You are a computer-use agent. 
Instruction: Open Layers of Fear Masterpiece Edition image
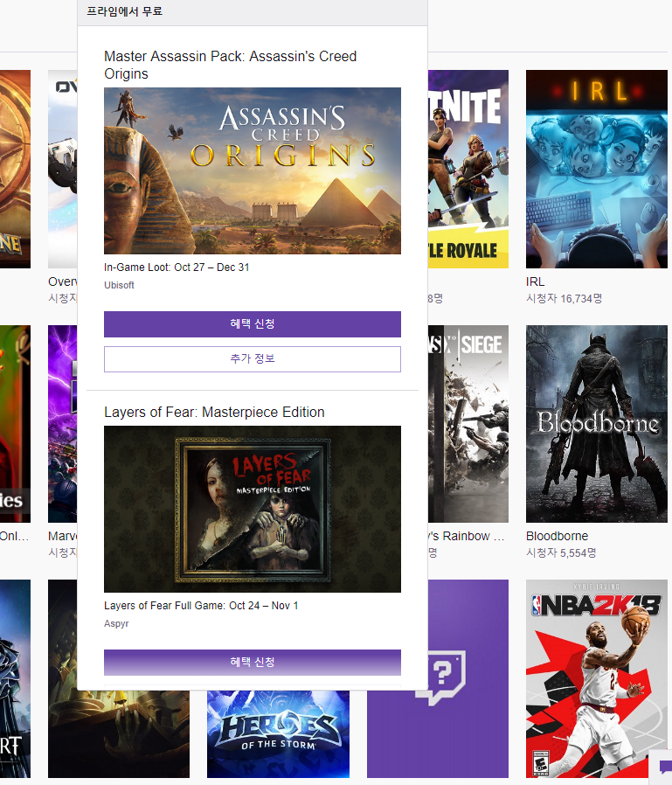[x=253, y=509]
